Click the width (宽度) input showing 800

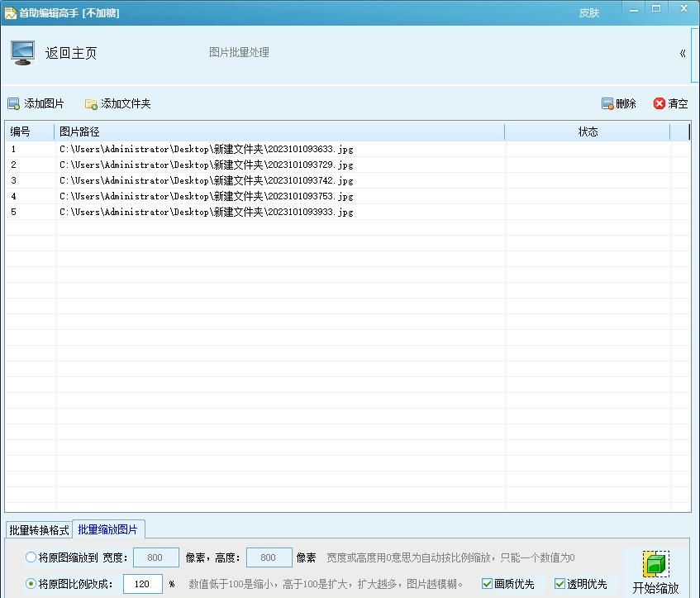(155, 557)
